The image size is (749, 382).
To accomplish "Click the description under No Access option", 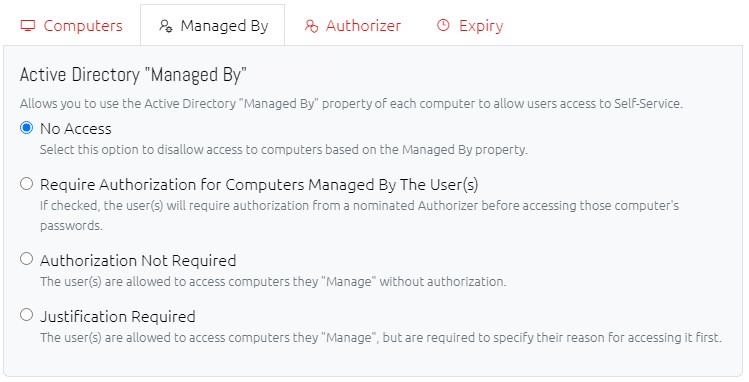I will 284,149.
